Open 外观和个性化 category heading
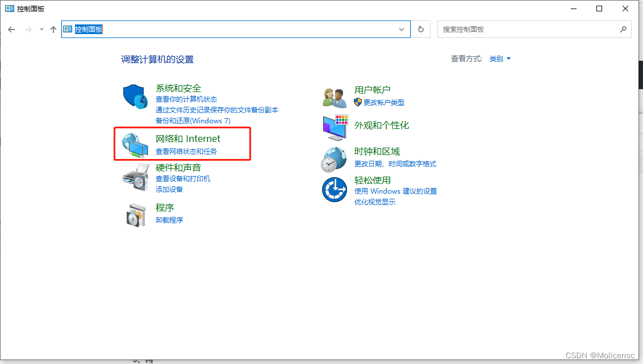 (382, 125)
